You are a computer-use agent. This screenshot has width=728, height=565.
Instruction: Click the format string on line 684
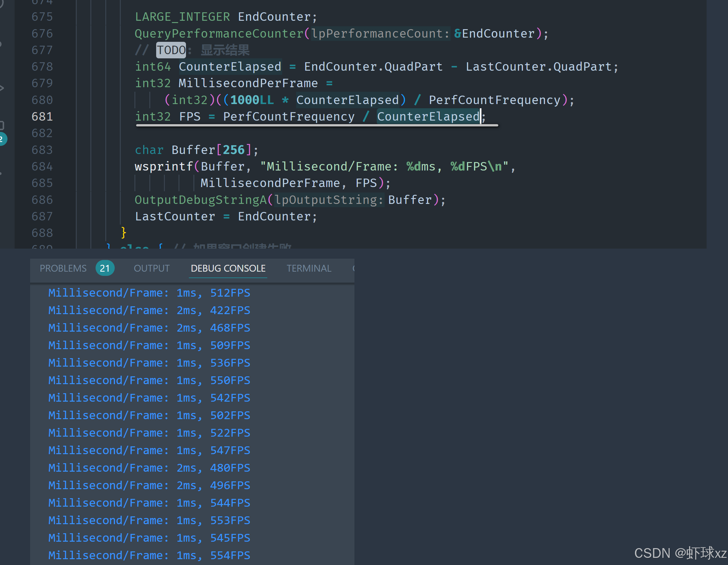(384, 166)
